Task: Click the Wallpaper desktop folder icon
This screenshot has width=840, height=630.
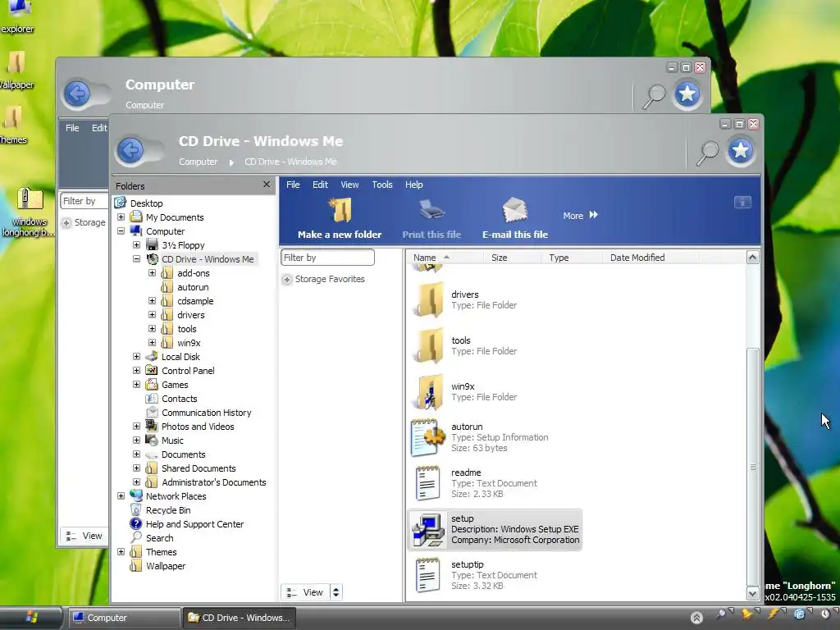Action: 16,62
